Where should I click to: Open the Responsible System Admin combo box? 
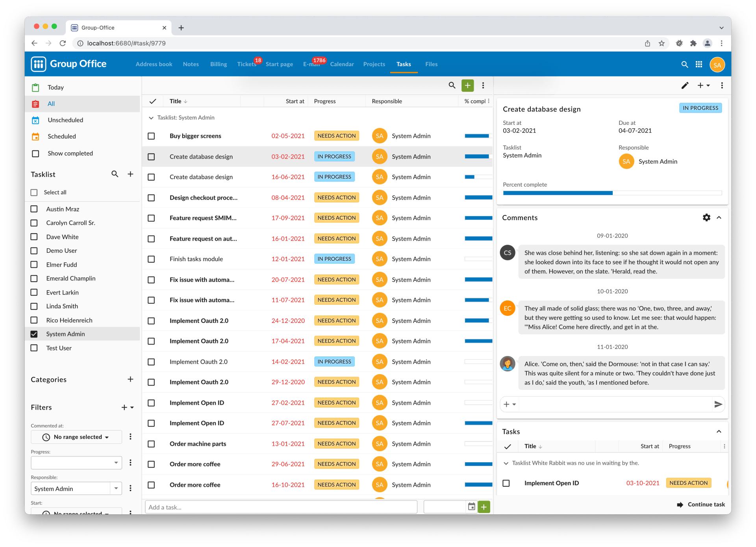click(x=116, y=488)
